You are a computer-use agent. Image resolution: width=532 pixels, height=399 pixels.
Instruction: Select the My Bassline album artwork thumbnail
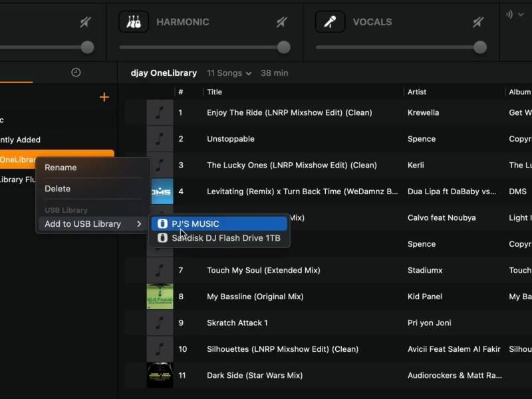(x=160, y=296)
